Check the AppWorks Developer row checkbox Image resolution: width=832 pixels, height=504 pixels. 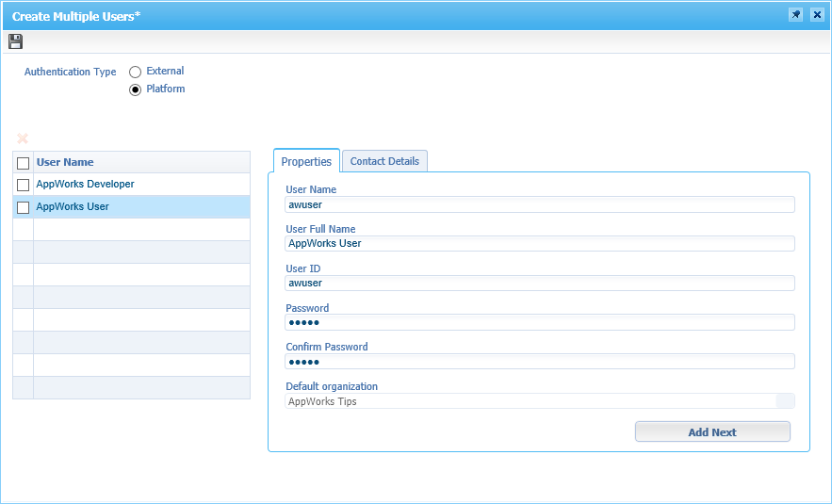pyautogui.click(x=23, y=185)
